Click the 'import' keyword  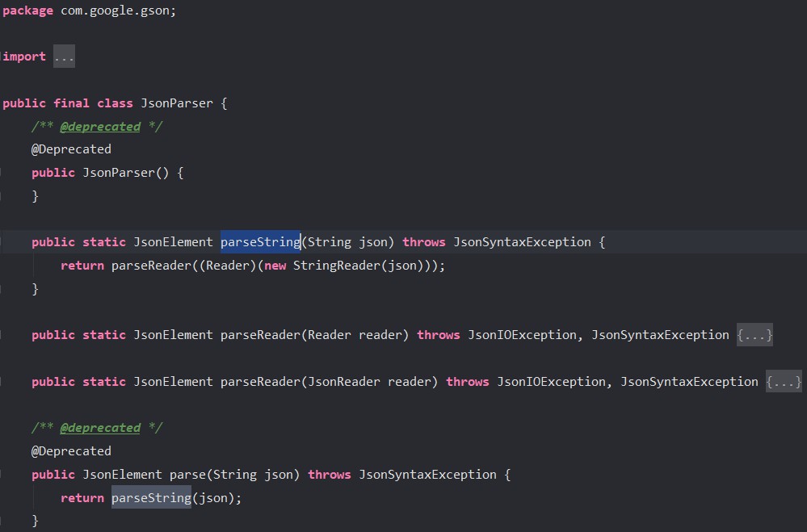24,57
